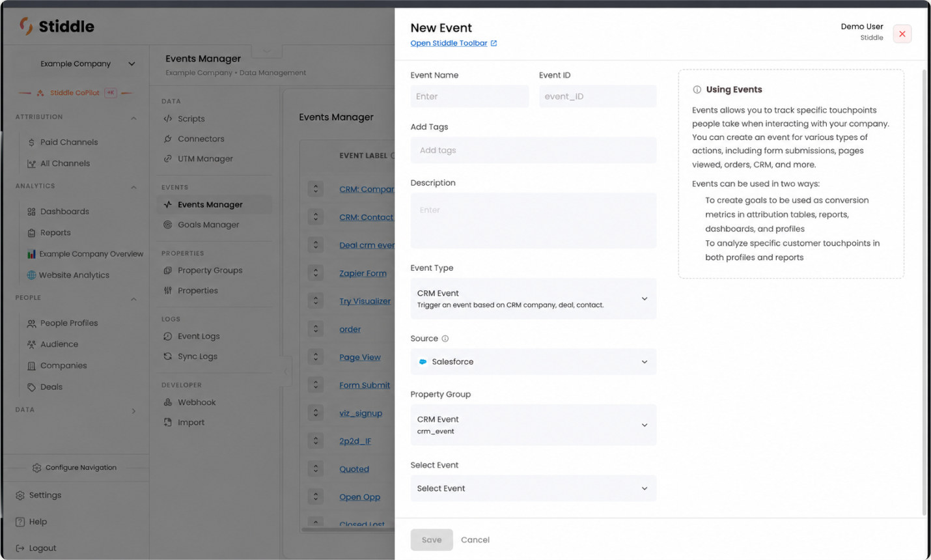Open the Try Visualizer event link
This screenshot has height=560, width=931.
(365, 301)
